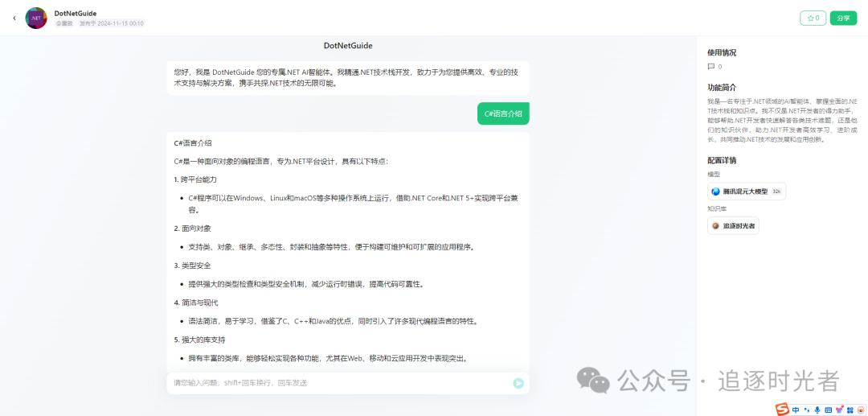Open the 追逐时光者 knowledge base chip

coord(733,225)
